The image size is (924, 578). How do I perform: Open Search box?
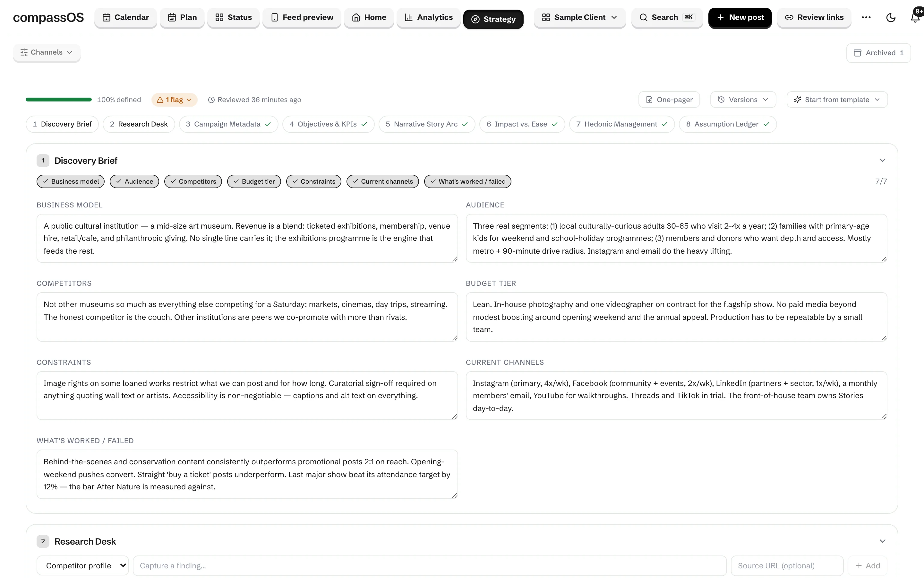(667, 17)
